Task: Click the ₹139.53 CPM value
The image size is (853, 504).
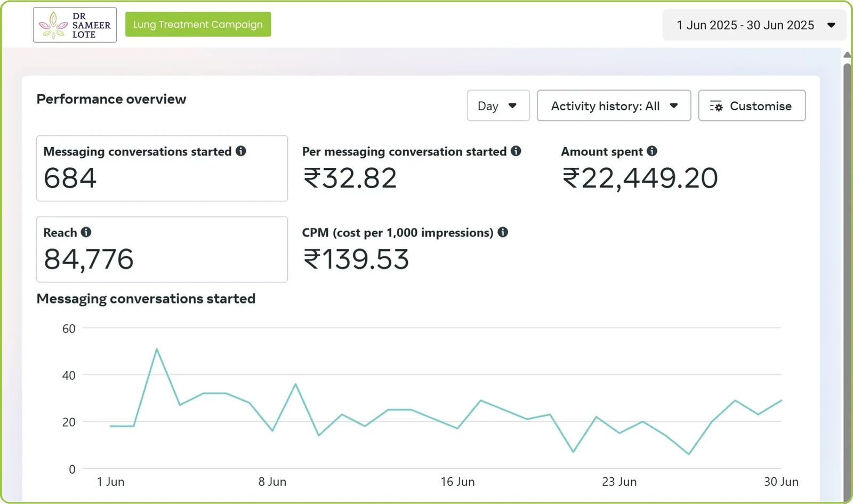Action: 356,259
